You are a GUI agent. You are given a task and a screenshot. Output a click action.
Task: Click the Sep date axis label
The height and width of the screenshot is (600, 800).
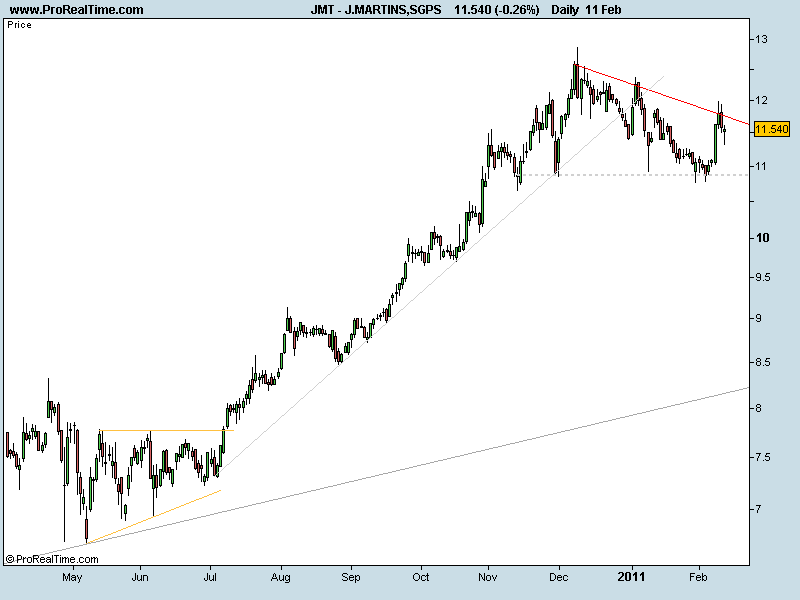pyautogui.click(x=351, y=578)
